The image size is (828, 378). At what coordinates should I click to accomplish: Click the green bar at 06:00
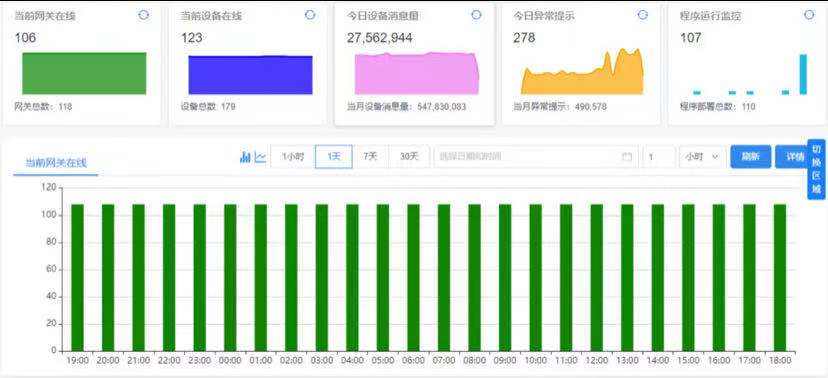pyautogui.click(x=413, y=278)
